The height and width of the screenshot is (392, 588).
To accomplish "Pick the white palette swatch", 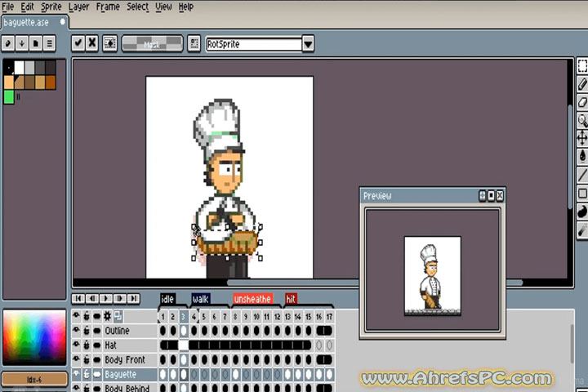I will (x=19, y=68).
